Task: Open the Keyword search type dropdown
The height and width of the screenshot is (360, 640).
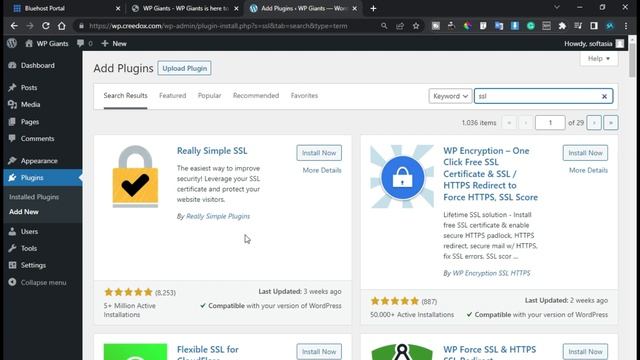Action: (450, 96)
